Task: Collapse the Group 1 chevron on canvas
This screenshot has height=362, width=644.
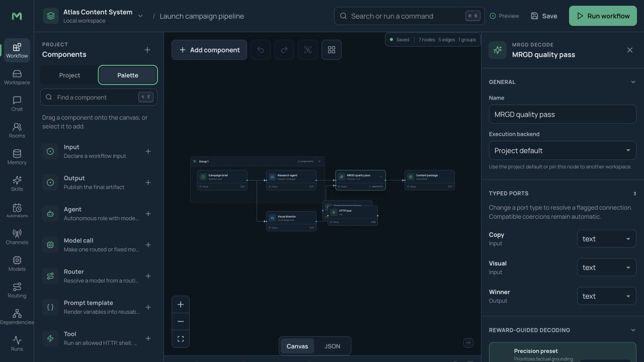Action: [x=319, y=161]
